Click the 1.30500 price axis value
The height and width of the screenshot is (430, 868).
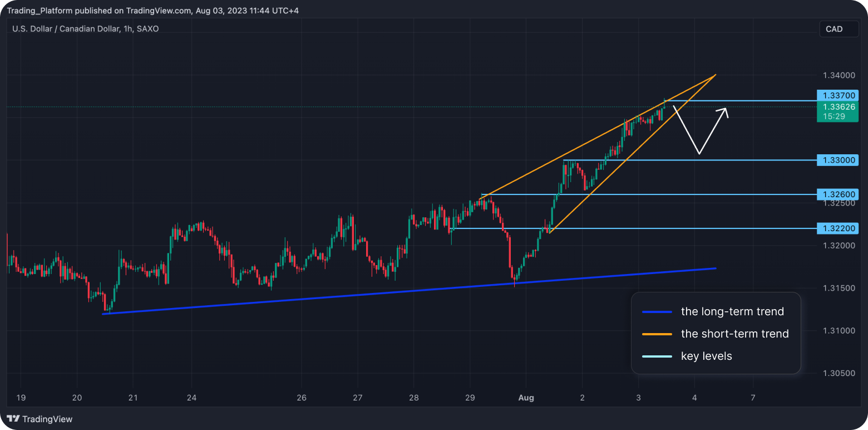point(839,373)
